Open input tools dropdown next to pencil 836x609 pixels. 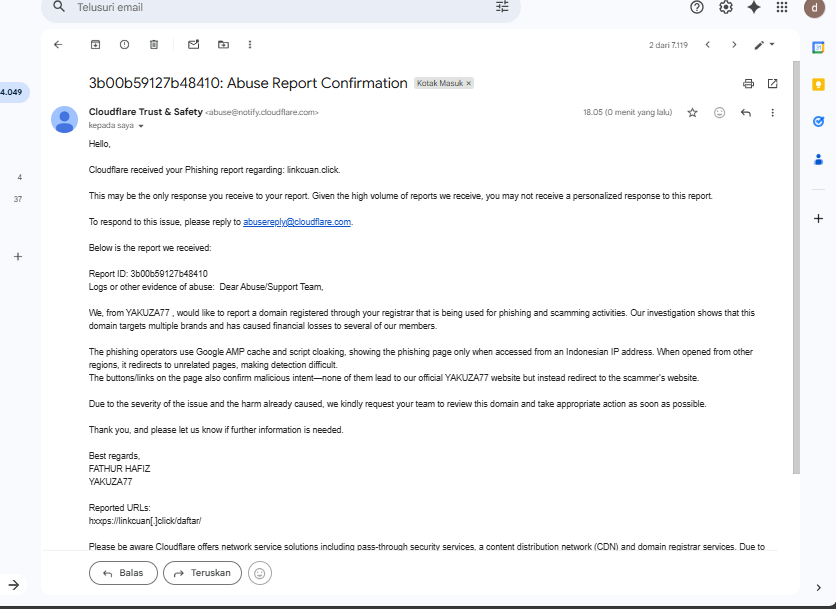(772, 45)
